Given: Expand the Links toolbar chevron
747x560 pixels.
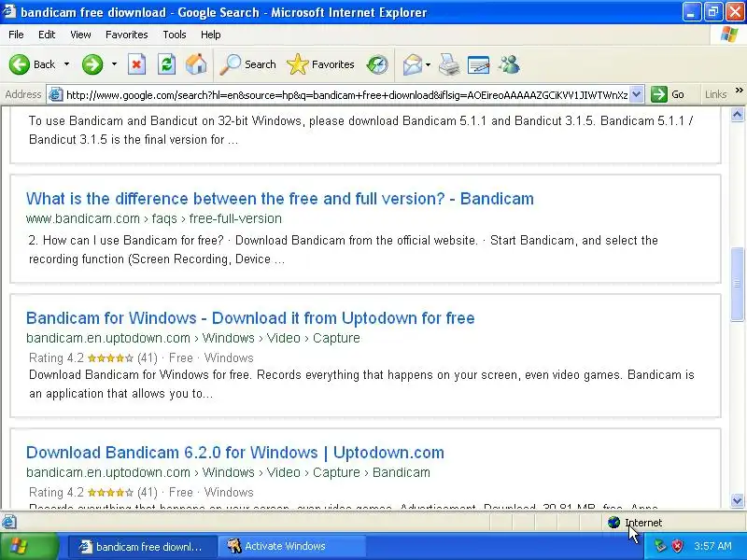Looking at the screenshot, I should click(x=739, y=91).
